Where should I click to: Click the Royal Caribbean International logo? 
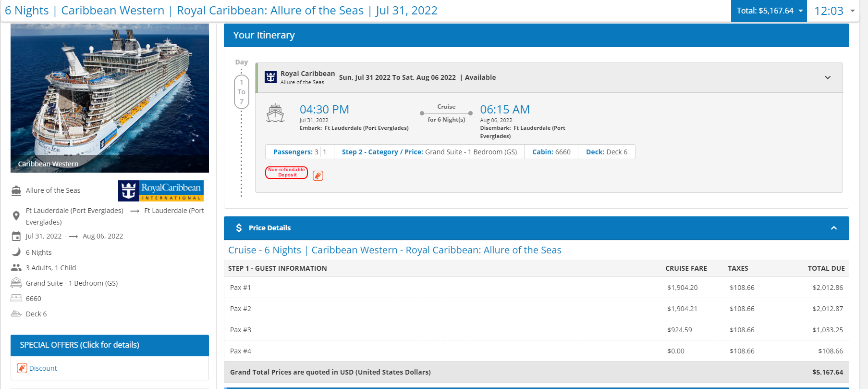tap(161, 191)
